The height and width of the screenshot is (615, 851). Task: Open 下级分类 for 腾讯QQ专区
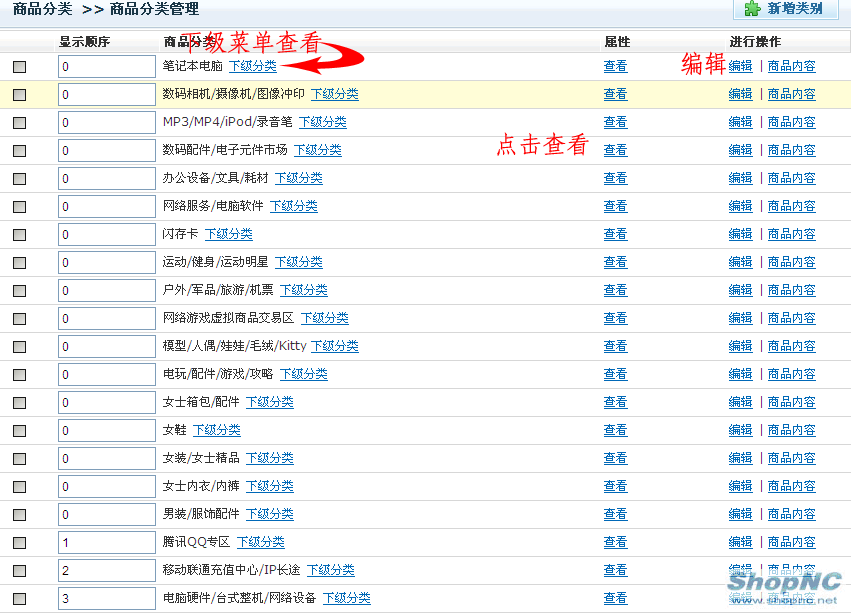(261, 542)
